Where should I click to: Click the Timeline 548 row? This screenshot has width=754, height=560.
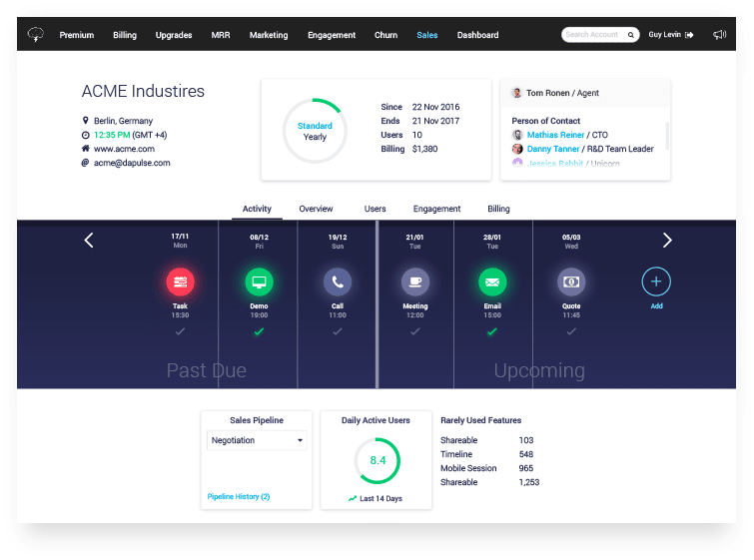point(489,454)
